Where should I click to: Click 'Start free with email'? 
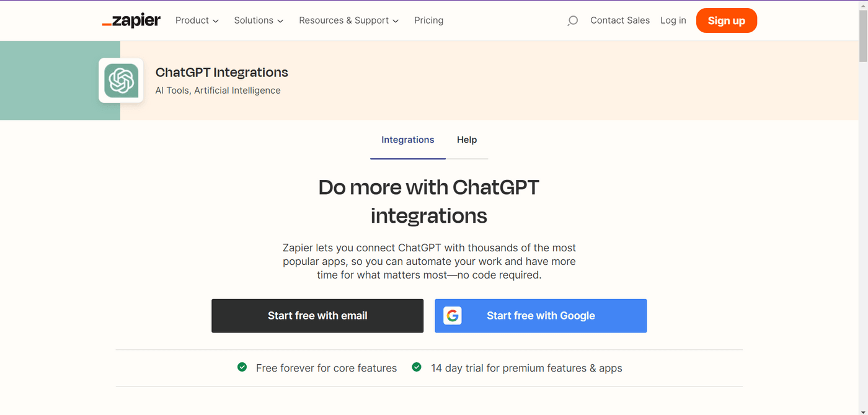(x=317, y=316)
